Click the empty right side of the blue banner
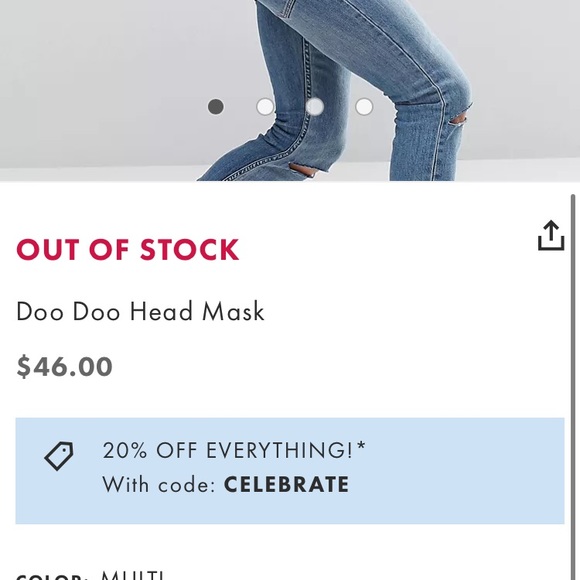The image size is (580, 580). pyautogui.click(x=462, y=471)
